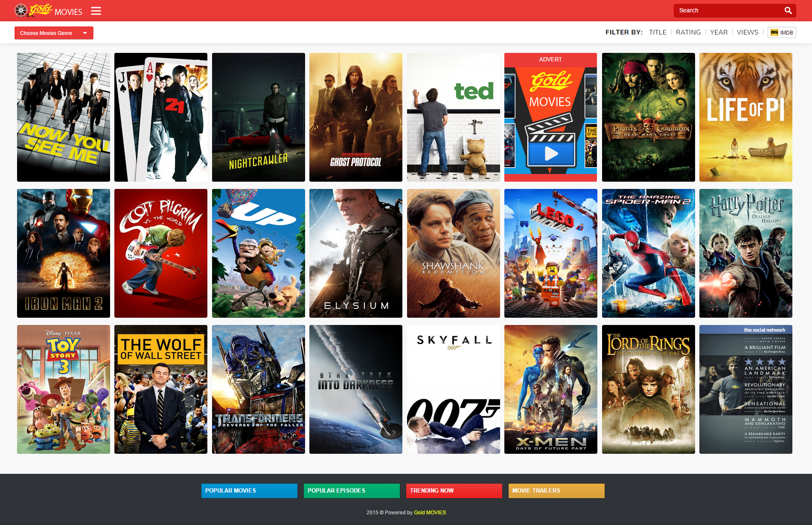Screen dimensions: 812x525
Task: Click the Gold MOVIES footer link
Action: click(430, 513)
